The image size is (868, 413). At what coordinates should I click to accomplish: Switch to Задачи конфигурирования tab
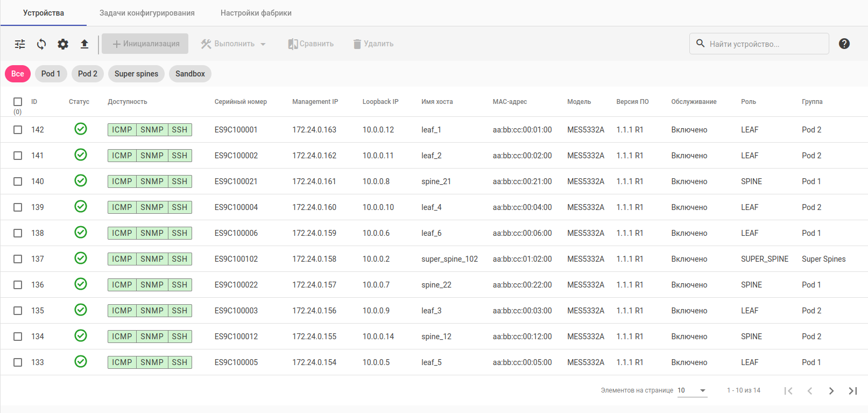click(147, 13)
